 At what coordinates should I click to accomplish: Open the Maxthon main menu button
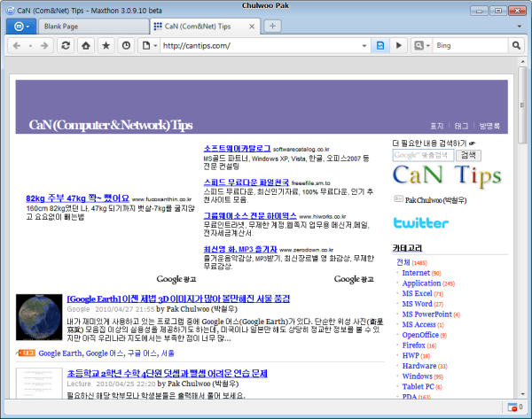tap(21, 27)
